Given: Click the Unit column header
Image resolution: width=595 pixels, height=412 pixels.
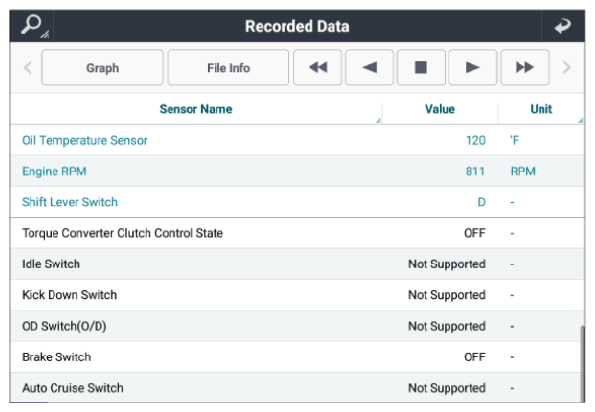Looking at the screenshot, I should tap(541, 109).
